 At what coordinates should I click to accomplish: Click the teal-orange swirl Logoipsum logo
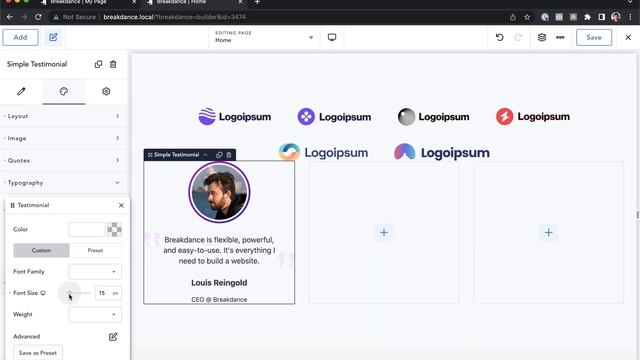click(x=323, y=152)
